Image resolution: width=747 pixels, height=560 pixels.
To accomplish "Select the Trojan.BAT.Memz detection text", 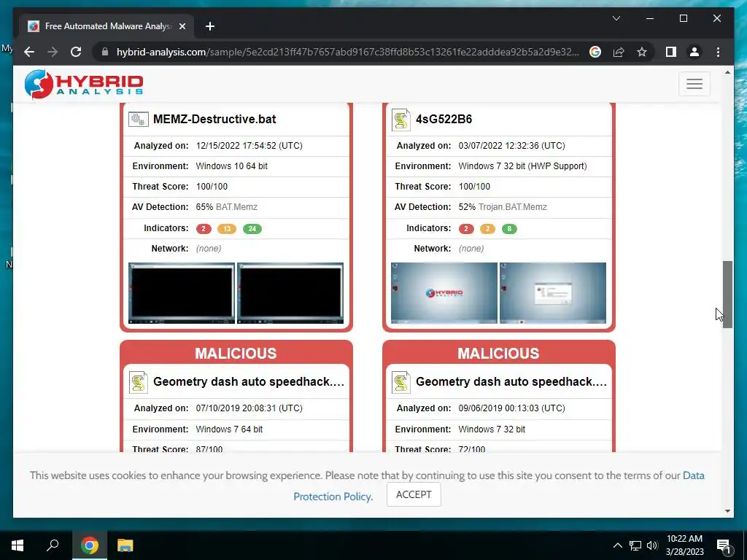I will click(x=513, y=207).
